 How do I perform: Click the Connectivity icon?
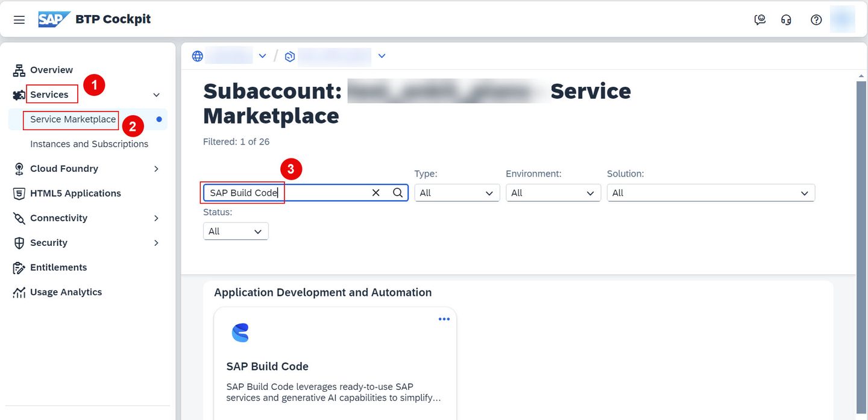point(19,218)
